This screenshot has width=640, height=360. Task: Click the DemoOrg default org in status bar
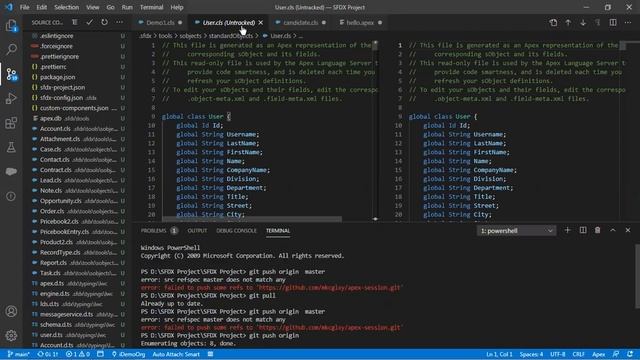128,354
